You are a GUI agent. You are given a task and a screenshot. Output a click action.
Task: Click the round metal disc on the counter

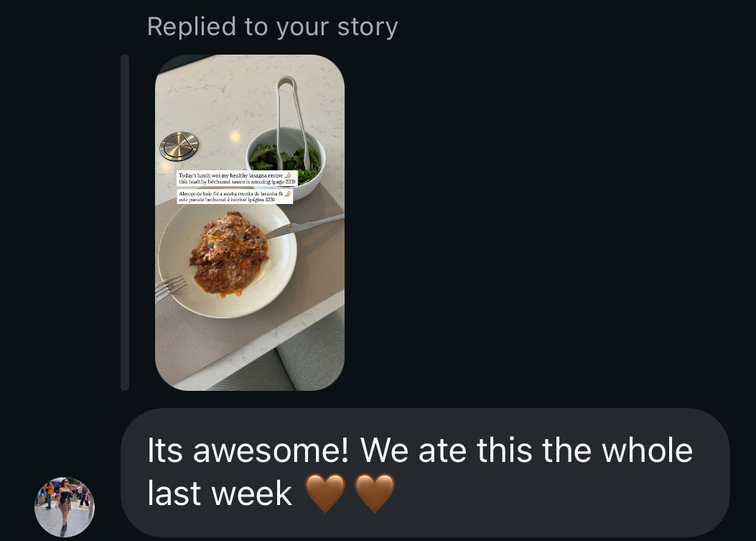pos(179,146)
